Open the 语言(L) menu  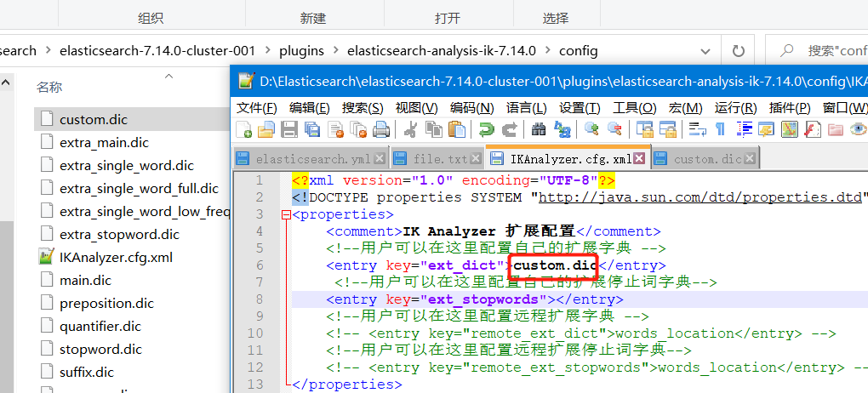(x=526, y=108)
